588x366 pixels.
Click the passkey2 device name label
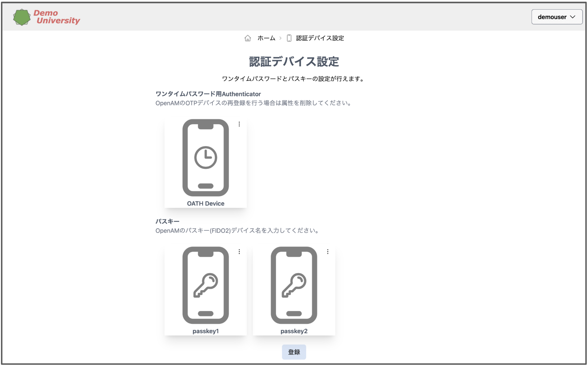pyautogui.click(x=294, y=331)
